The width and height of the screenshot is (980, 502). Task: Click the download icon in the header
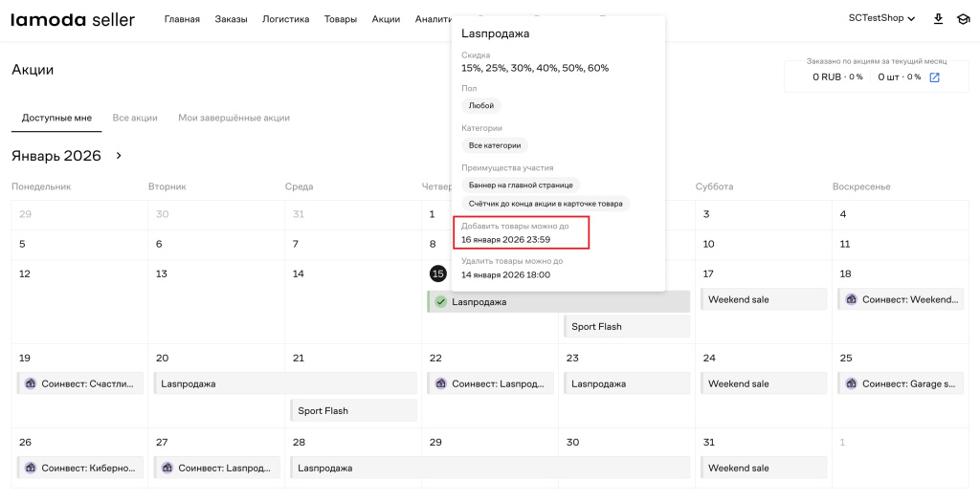(x=938, y=19)
